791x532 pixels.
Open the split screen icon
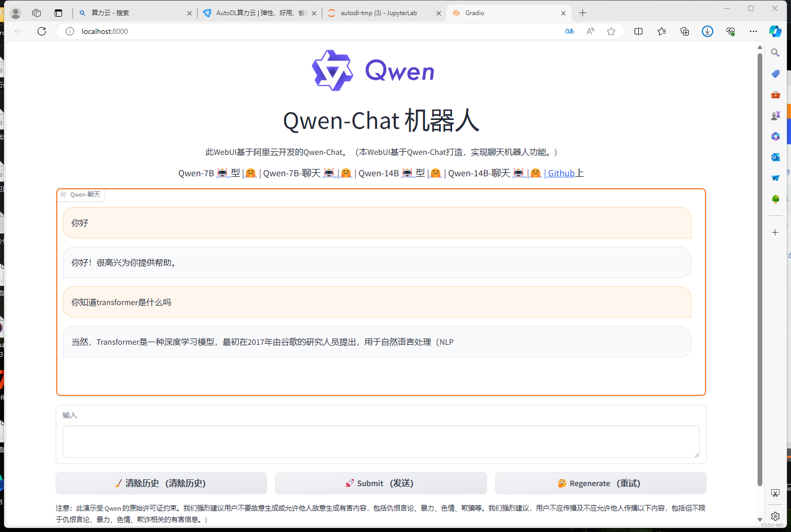[x=638, y=31]
